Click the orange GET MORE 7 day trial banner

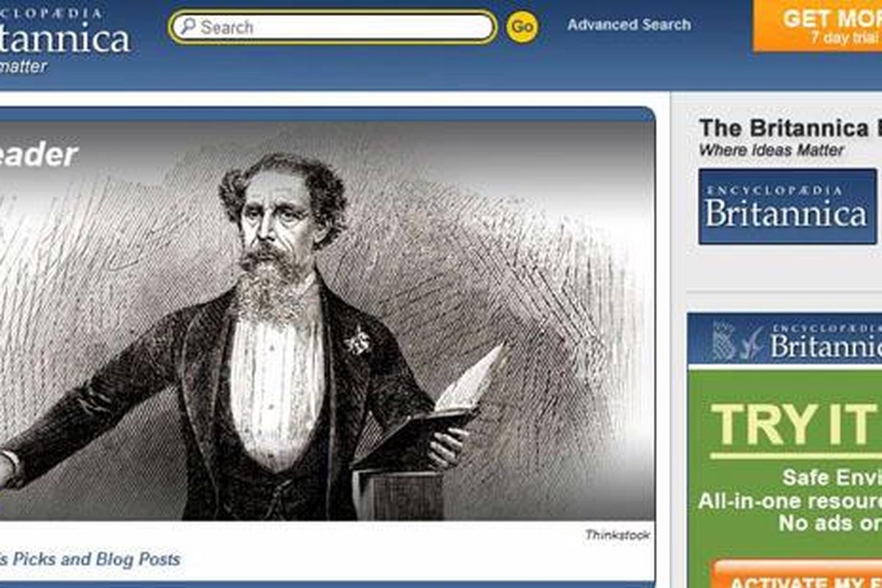pos(817,25)
